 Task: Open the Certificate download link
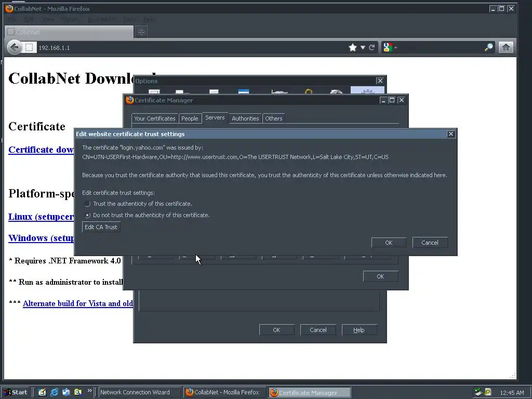tap(41, 150)
